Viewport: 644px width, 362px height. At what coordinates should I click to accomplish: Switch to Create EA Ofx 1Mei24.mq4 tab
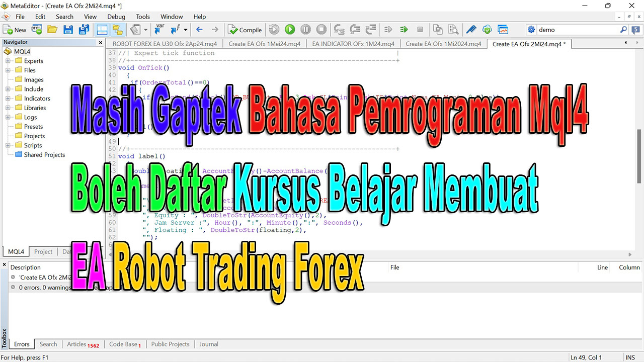pyautogui.click(x=264, y=44)
